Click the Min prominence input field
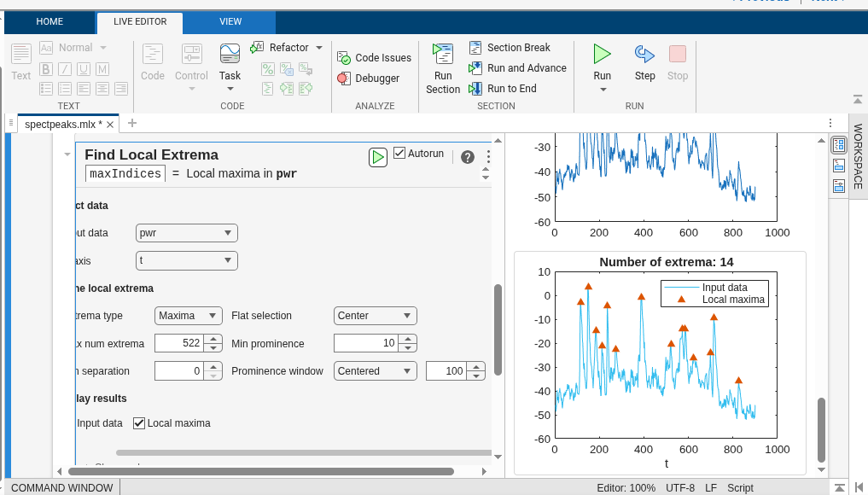868x495 pixels. point(365,343)
